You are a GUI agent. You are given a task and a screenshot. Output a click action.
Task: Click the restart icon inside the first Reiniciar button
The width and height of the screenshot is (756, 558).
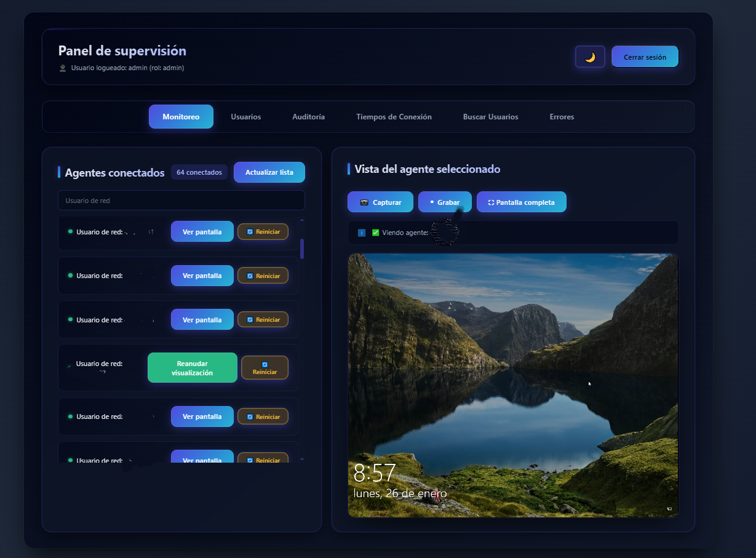(x=250, y=231)
